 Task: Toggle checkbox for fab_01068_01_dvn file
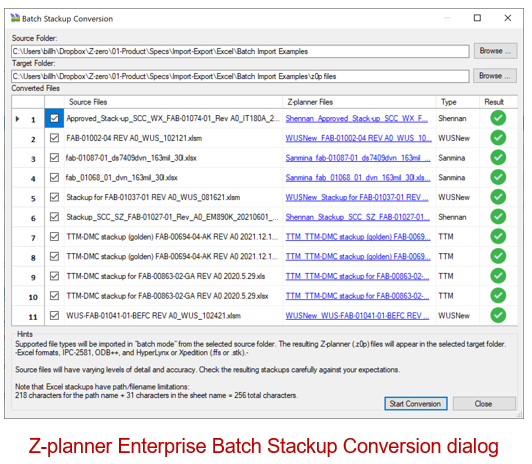tap(54, 177)
